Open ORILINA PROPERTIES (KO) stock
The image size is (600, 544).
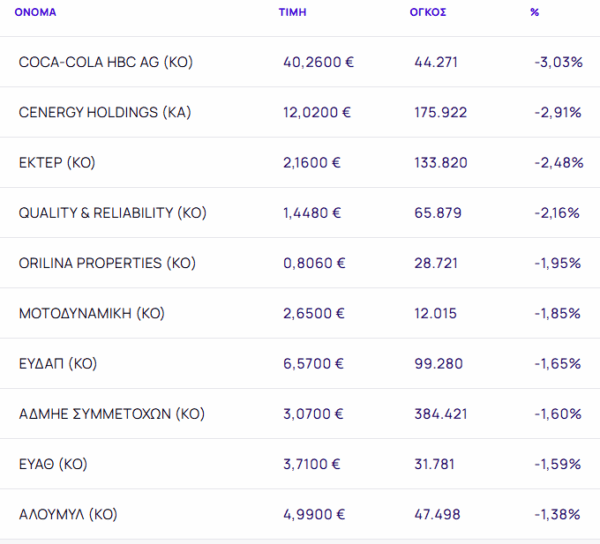pyautogui.click(x=107, y=263)
